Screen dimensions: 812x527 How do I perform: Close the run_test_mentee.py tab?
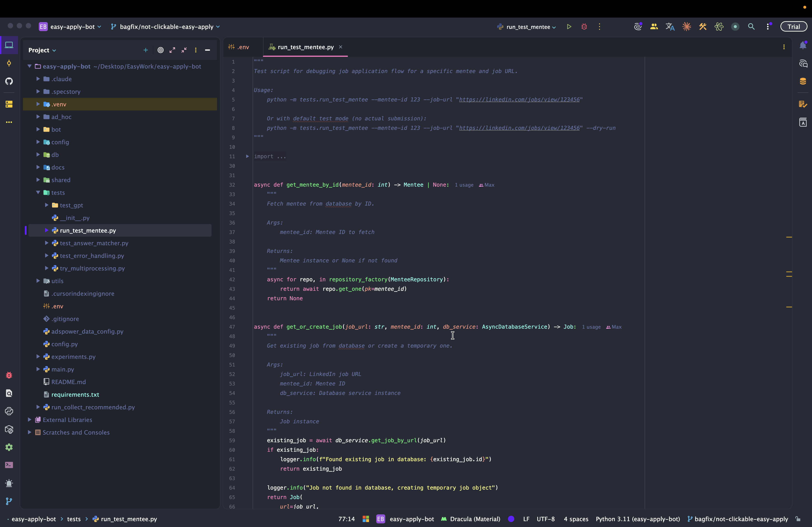[341, 47]
